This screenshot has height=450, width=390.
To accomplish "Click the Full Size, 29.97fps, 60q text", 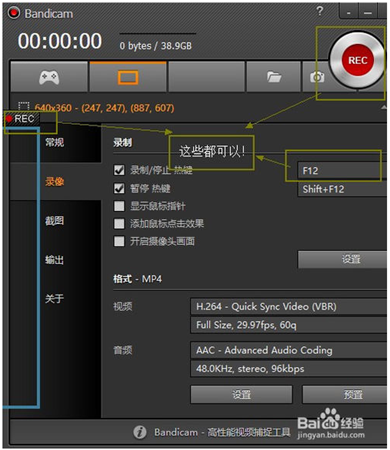I will [x=246, y=325].
